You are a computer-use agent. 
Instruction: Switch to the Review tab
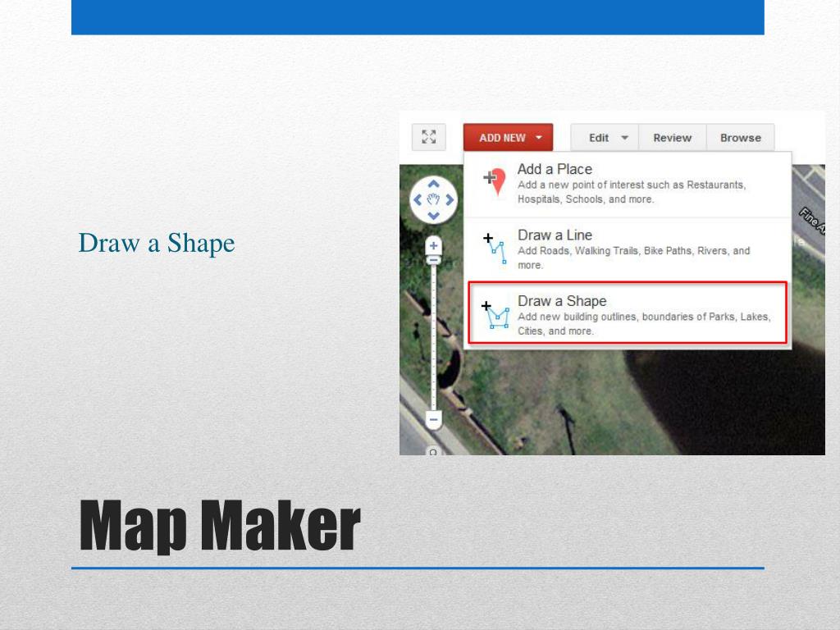tap(673, 138)
